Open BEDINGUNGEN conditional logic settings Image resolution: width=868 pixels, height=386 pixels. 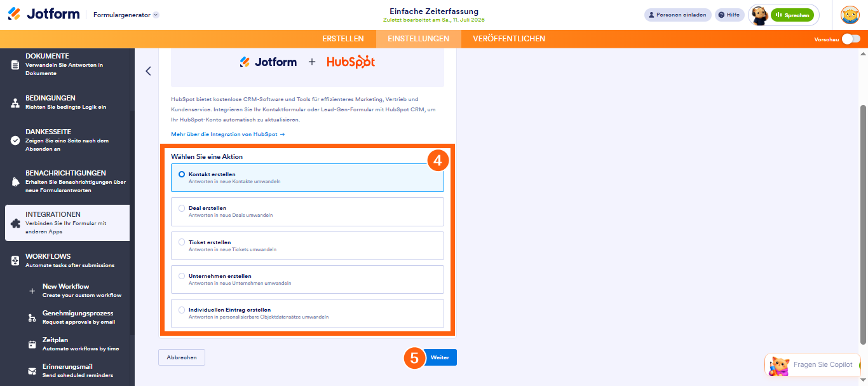67,102
